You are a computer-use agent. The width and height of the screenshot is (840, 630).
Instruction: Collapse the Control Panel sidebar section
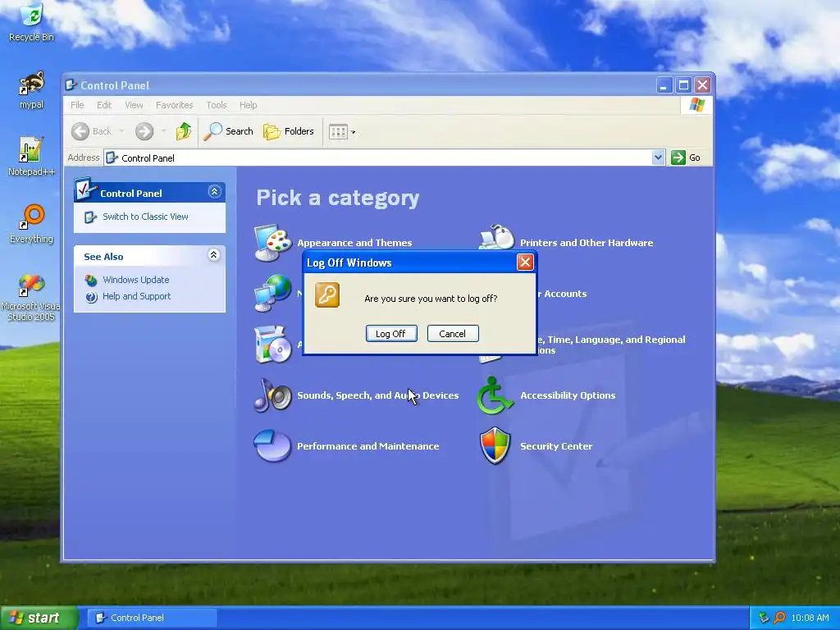pyautogui.click(x=214, y=192)
